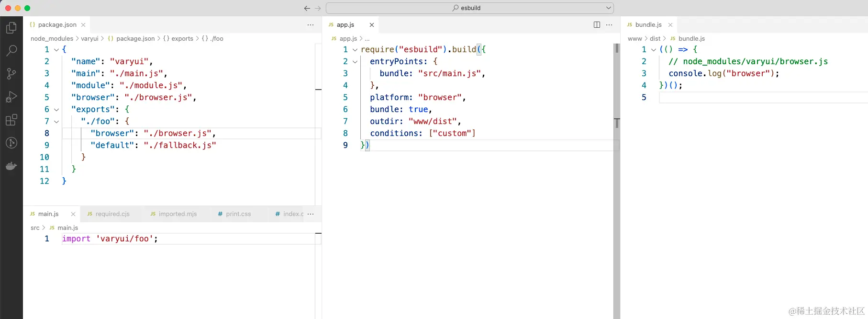This screenshot has height=319, width=868.
Task: Collapse line 1 fold in package.json
Action: [56, 50]
